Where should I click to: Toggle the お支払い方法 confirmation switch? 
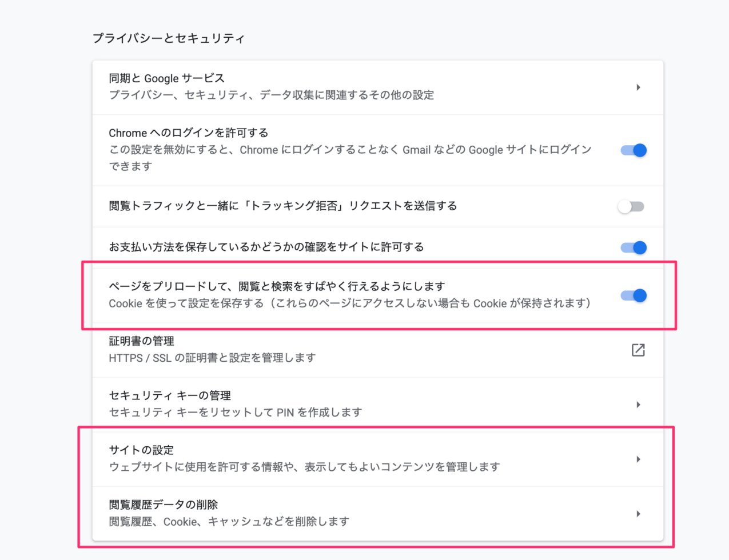coord(634,247)
